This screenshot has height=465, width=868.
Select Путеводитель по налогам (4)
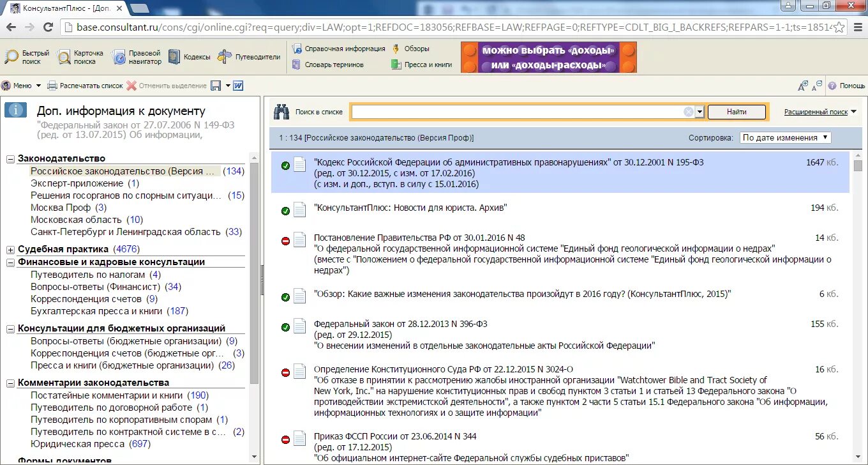point(96,275)
